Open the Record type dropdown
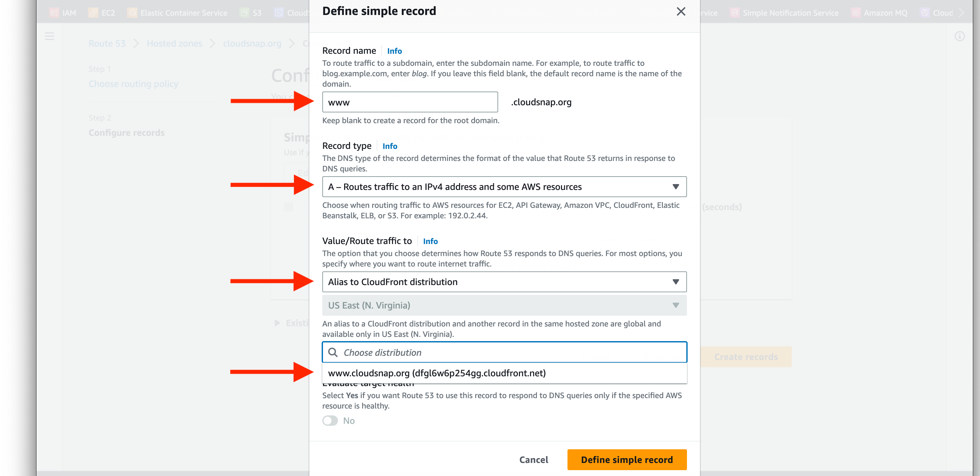This screenshot has height=476, width=980. click(504, 187)
